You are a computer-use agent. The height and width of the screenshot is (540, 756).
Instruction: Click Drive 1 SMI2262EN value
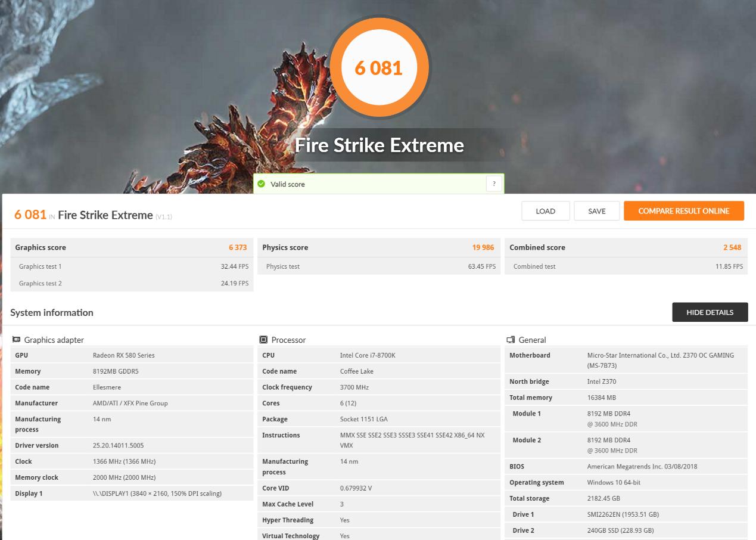click(x=623, y=515)
